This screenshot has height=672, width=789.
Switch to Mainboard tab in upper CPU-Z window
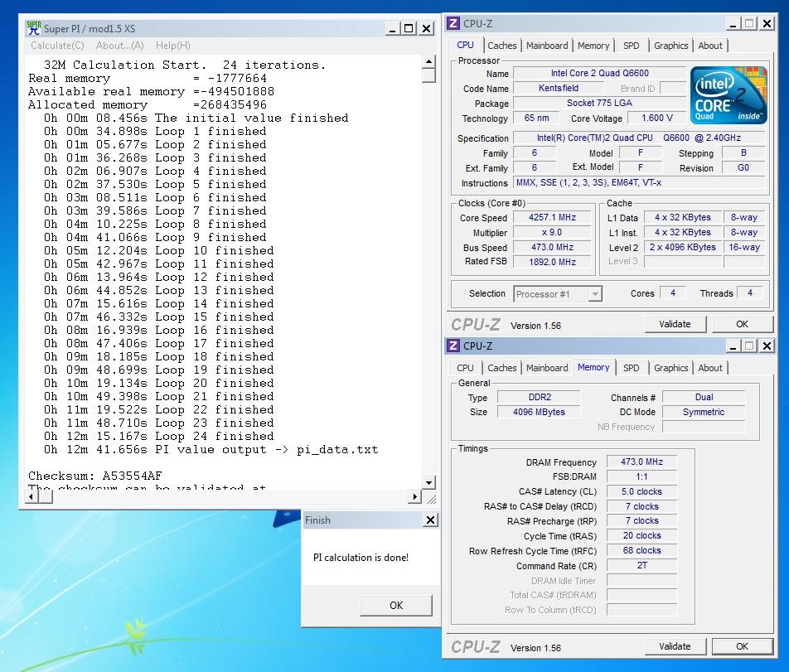pyautogui.click(x=547, y=46)
